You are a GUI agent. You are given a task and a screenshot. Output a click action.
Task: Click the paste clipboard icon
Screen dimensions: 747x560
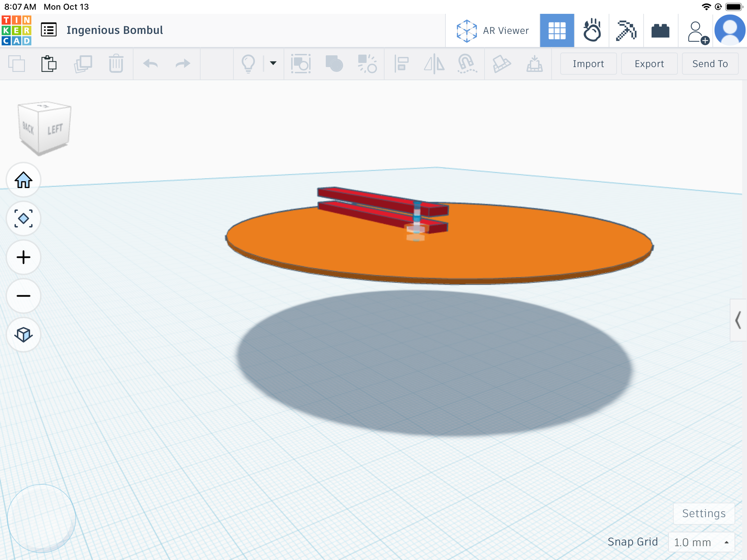[x=49, y=64]
